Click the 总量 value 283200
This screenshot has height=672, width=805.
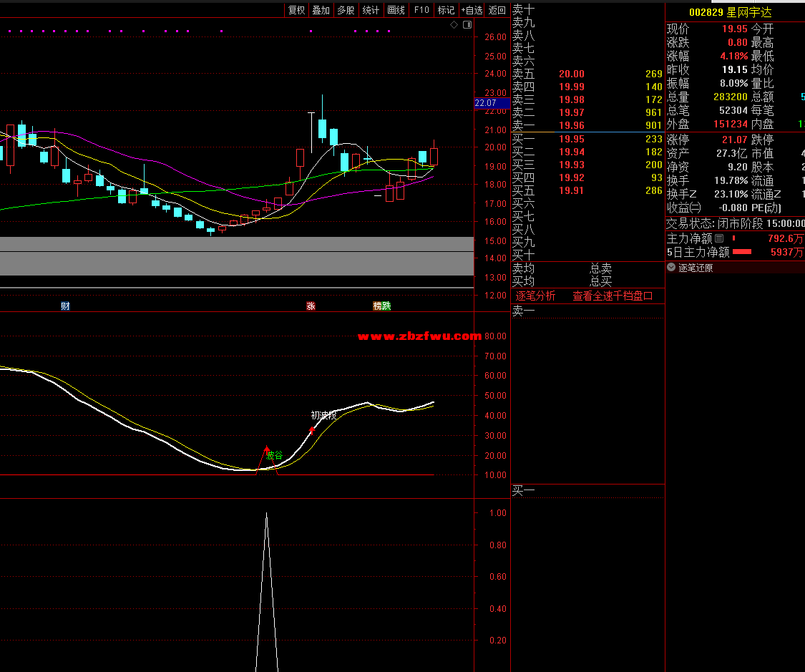[x=730, y=97]
